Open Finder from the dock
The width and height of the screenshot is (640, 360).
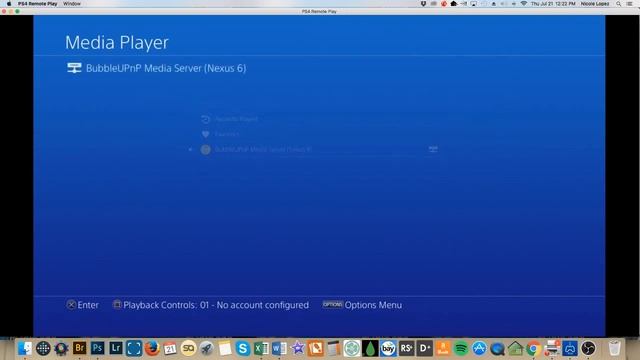coord(25,348)
